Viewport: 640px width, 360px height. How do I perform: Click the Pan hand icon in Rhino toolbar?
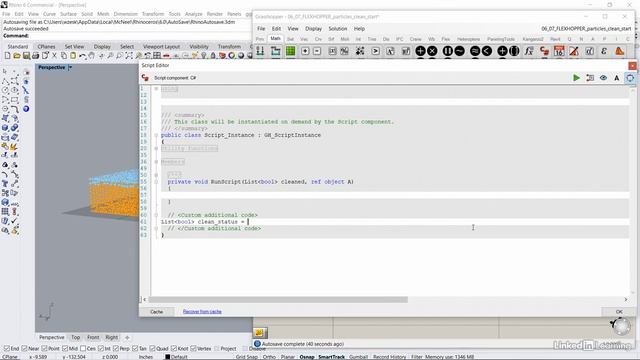click(x=92, y=56)
